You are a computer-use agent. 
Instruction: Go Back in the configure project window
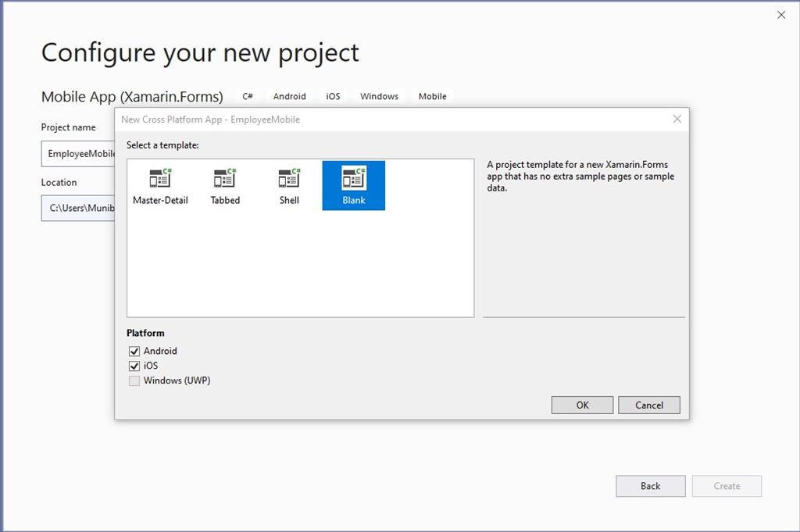pyautogui.click(x=651, y=486)
